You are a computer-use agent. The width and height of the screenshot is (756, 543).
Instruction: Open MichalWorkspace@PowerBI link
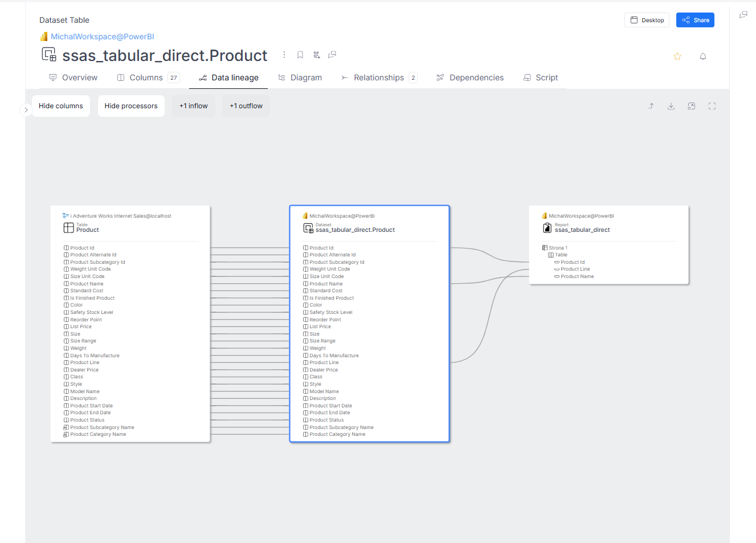pyautogui.click(x=103, y=36)
